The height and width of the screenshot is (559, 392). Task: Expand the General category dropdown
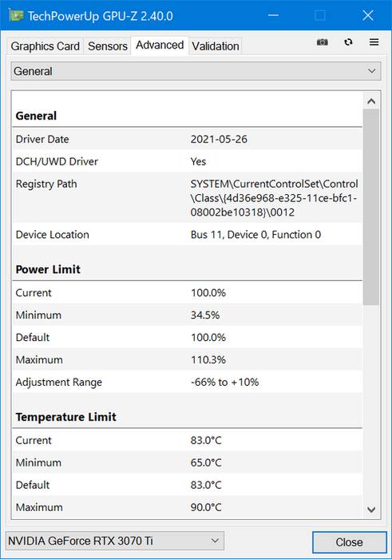pyautogui.click(x=196, y=71)
